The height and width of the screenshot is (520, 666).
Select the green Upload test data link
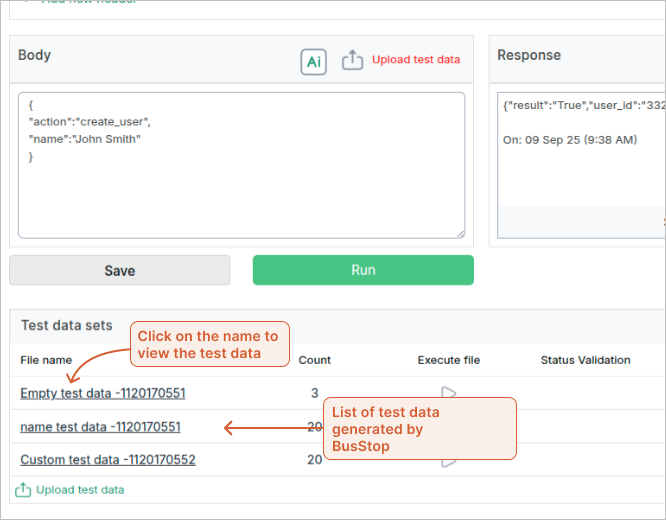pos(80,490)
